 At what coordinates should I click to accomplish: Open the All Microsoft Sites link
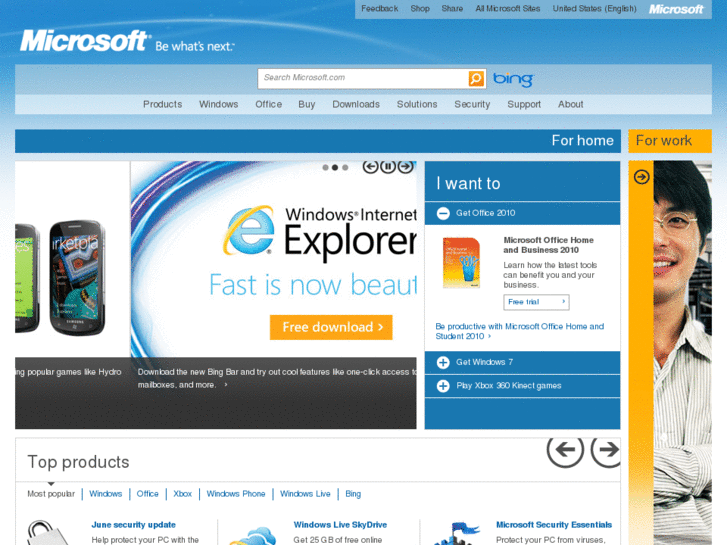tap(507, 8)
